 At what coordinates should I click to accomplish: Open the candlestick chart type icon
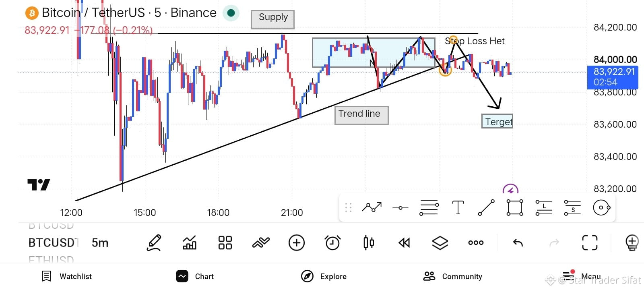pos(369,243)
